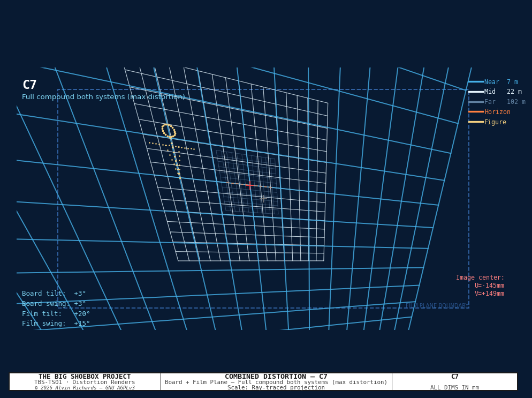Click the gray crosshair marker below center
The image size is (532, 398).
pos(263,199)
